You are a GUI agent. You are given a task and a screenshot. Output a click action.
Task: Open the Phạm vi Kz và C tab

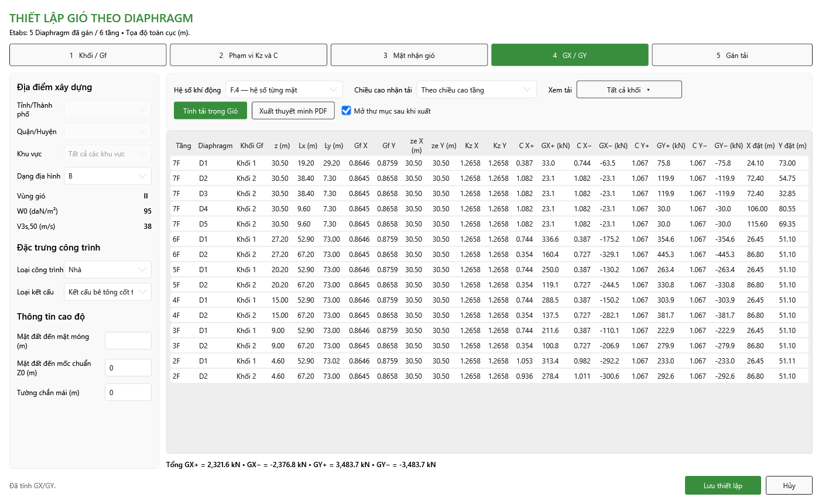tap(248, 55)
